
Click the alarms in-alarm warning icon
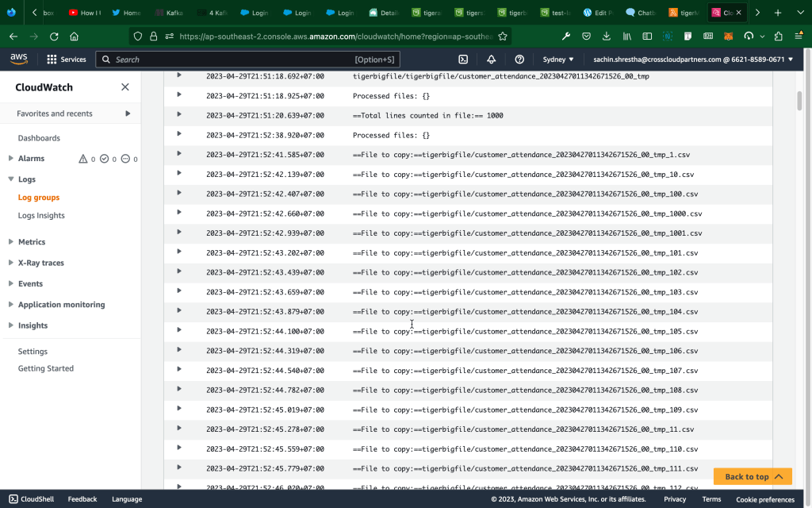coord(83,159)
